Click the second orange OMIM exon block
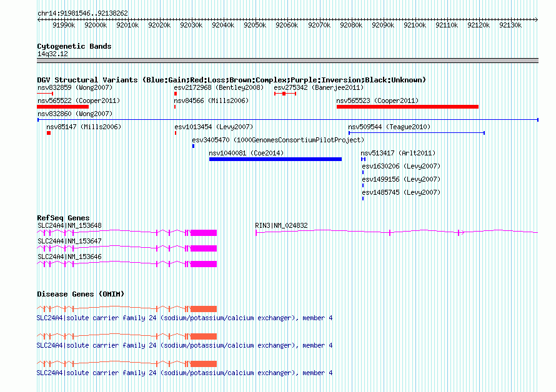Viewport: 556px width, 392px height. [204, 336]
